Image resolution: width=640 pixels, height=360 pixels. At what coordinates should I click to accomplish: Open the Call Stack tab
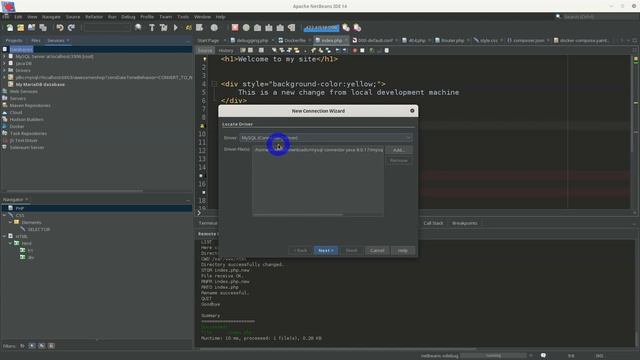pos(433,223)
